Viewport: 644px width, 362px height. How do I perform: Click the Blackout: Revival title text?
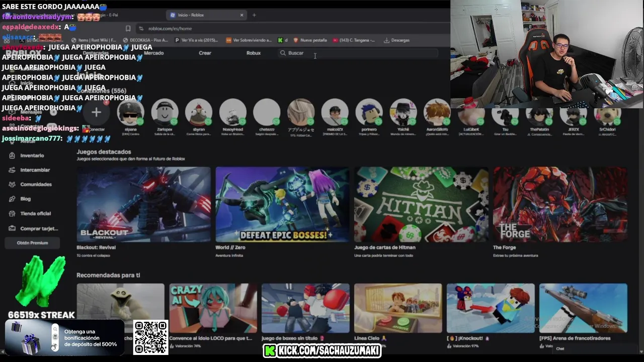96,247
